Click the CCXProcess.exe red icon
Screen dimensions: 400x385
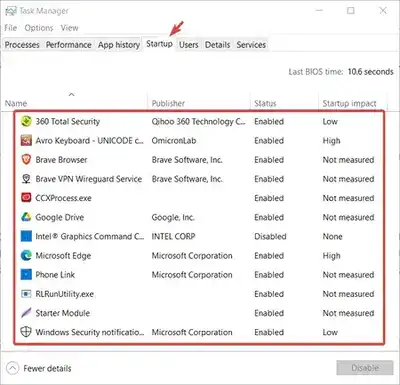click(x=26, y=198)
